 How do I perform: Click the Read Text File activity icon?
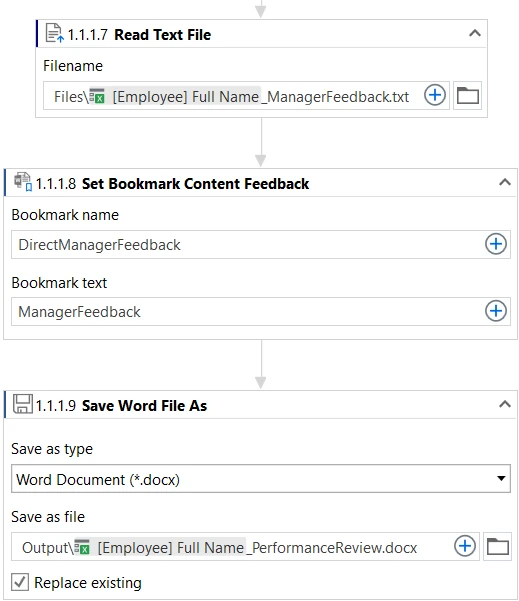point(54,33)
